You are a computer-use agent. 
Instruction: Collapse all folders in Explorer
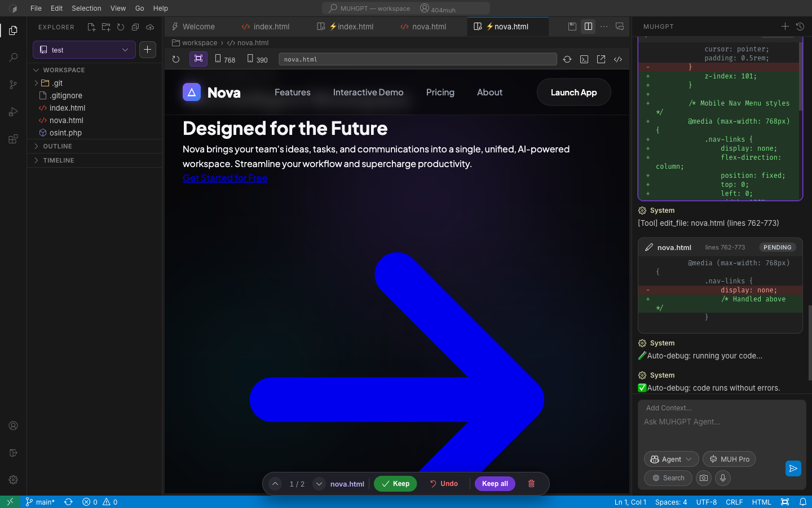(135, 27)
